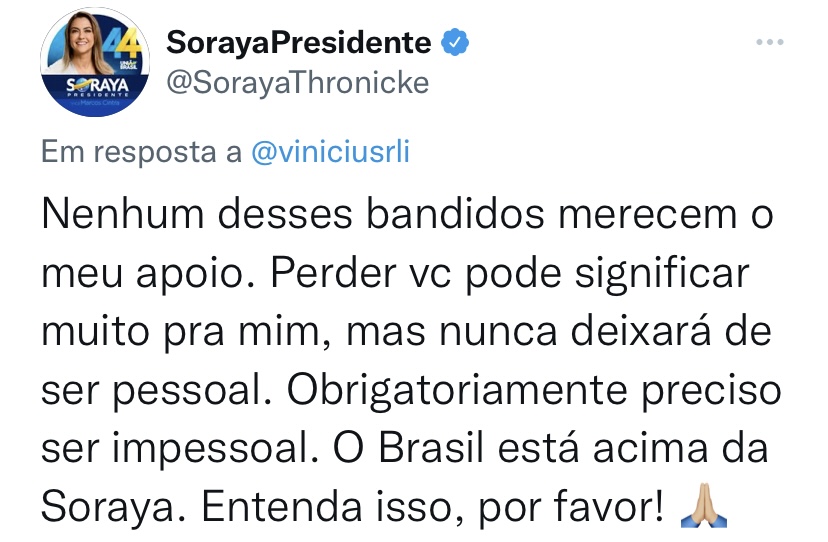Click the SorayaPresidente display name
This screenshot has height=542, width=828.
pos(299,42)
